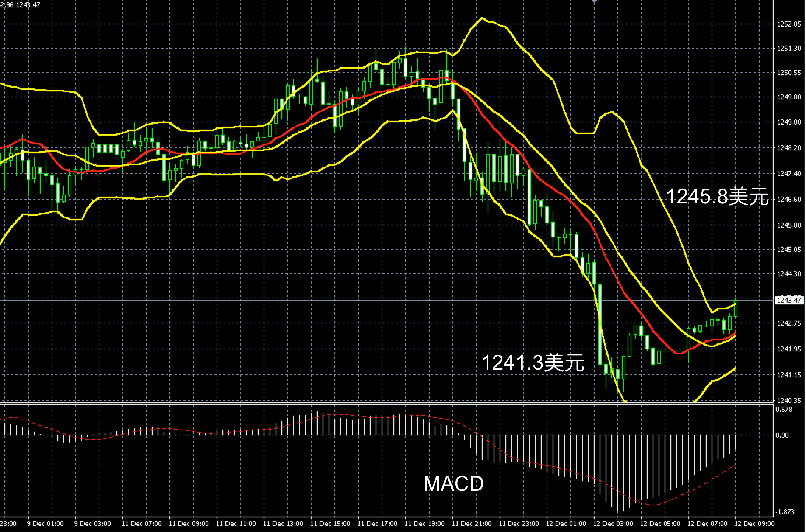Click the 1240.35 price scale label

(789, 400)
